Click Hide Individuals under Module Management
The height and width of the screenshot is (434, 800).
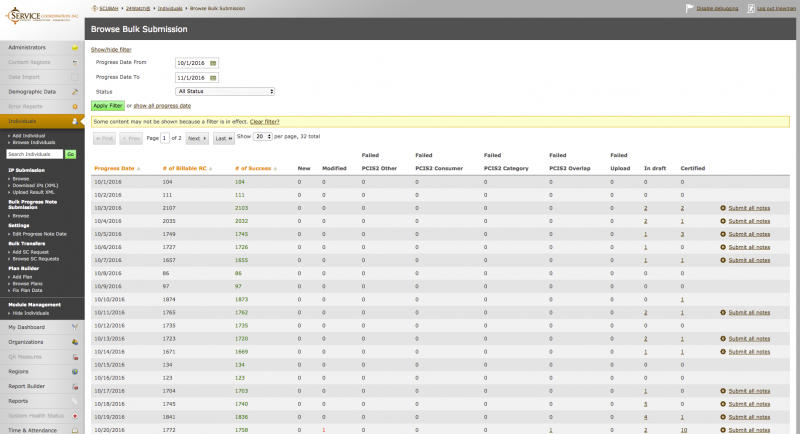pyautogui.click(x=31, y=314)
